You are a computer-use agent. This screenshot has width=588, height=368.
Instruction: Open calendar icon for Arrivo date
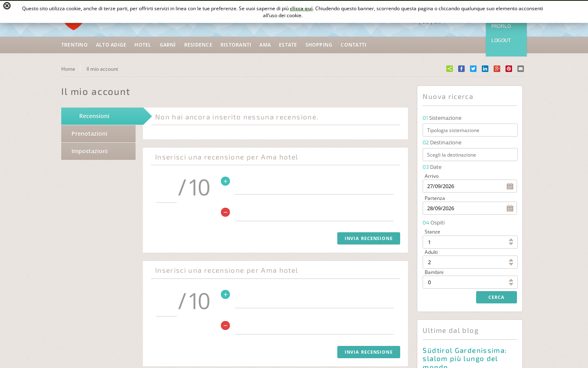[x=510, y=186]
